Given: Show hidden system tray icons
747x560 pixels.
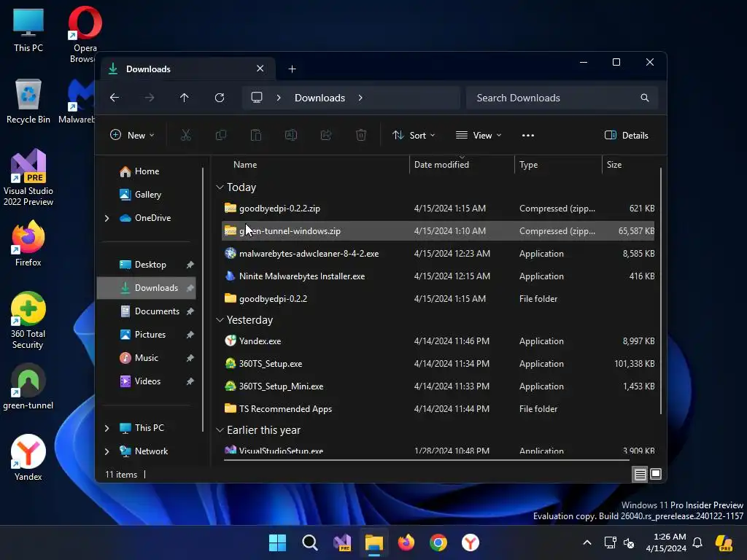Looking at the screenshot, I should pyautogui.click(x=587, y=542).
